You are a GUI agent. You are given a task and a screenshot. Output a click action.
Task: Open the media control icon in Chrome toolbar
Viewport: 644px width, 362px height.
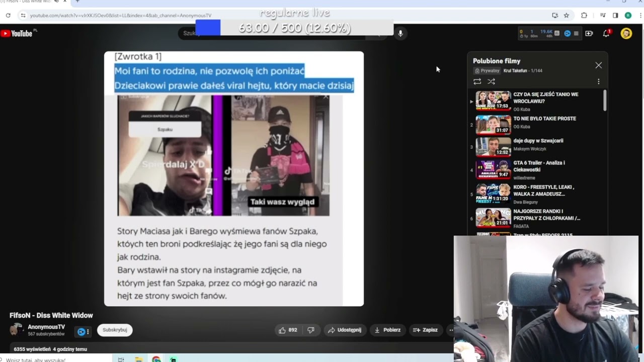point(603,16)
